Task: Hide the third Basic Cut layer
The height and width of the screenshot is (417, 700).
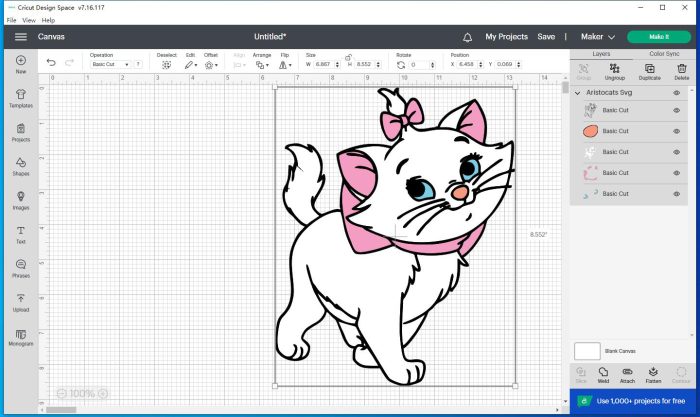Action: (677, 152)
